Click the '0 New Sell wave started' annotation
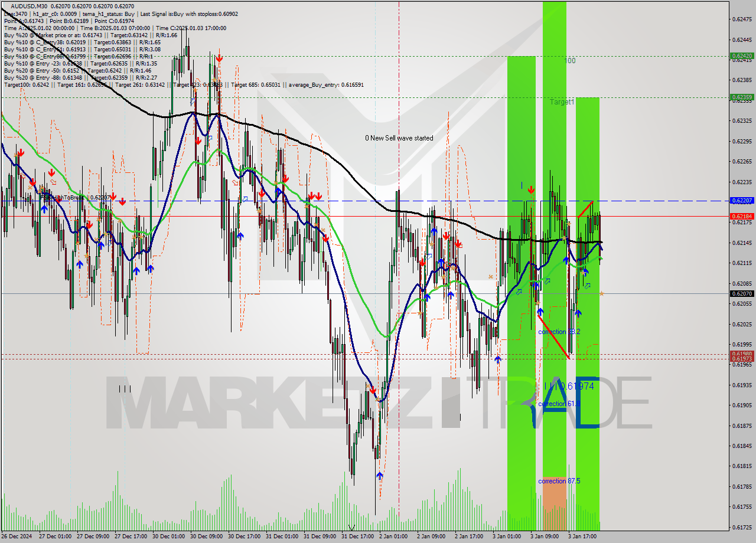The image size is (756, 543). point(399,138)
